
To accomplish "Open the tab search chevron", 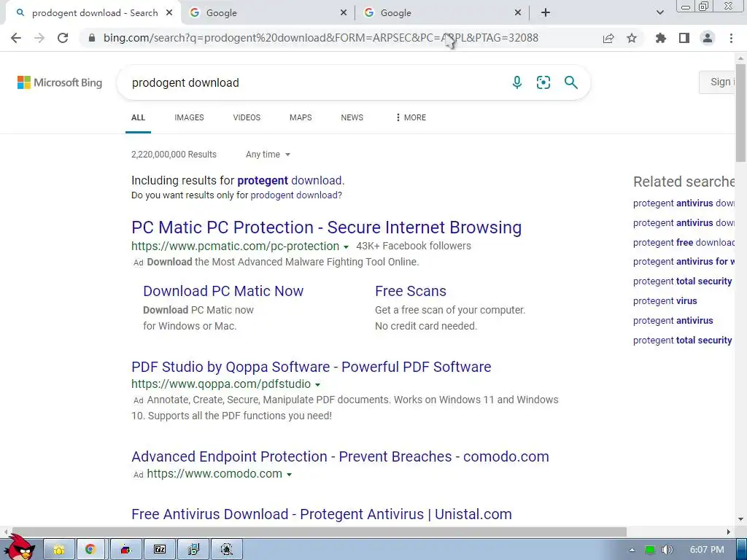I will click(659, 13).
